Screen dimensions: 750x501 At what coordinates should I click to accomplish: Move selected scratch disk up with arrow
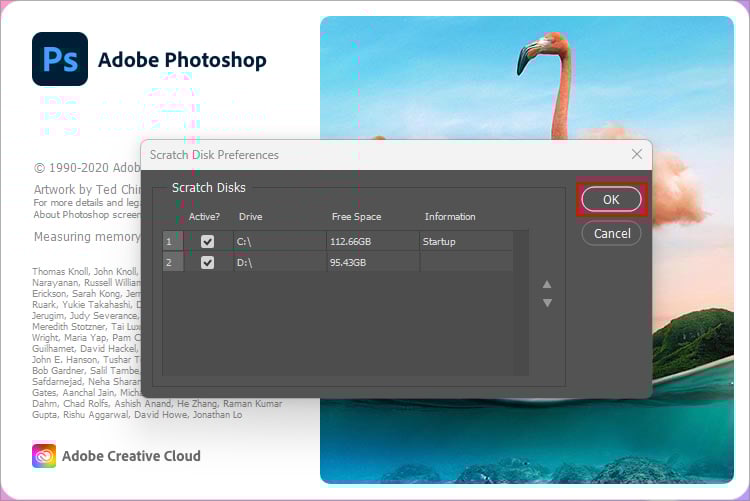click(x=547, y=285)
